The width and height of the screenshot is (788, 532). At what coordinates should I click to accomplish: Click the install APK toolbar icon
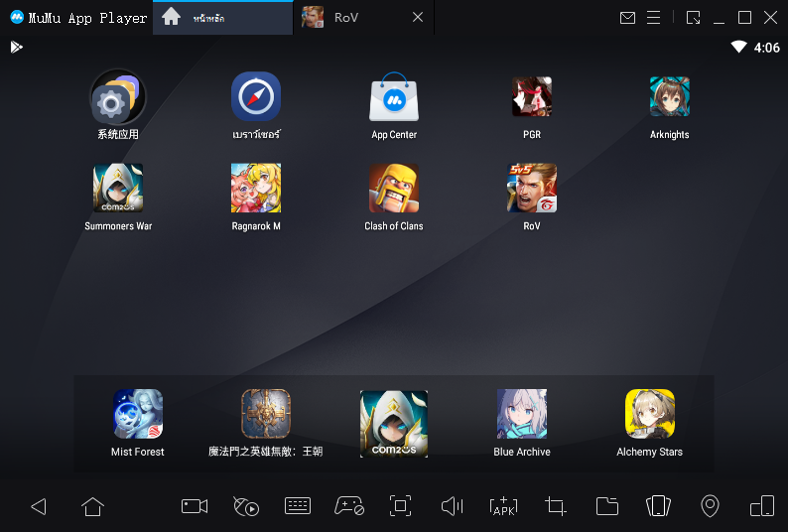pos(504,506)
